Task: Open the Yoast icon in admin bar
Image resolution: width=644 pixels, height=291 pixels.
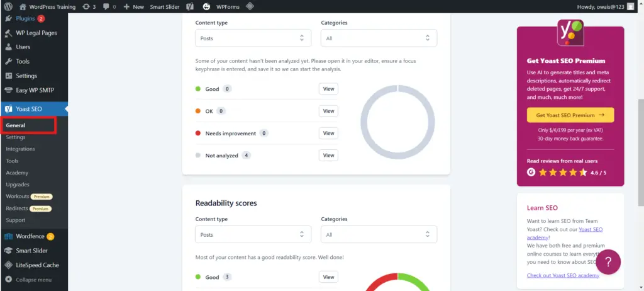Action: pos(190,6)
